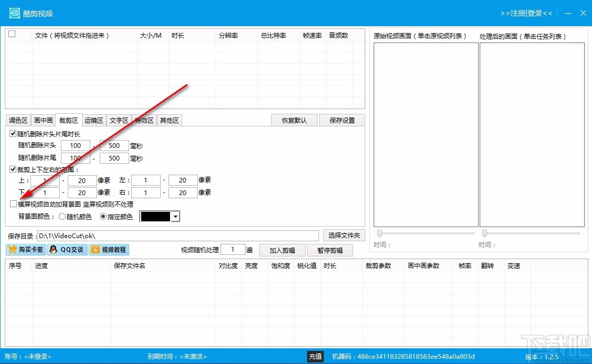Screen dimensions: 592x364
Task: Click original video time slider handle
Action: [x=379, y=233]
